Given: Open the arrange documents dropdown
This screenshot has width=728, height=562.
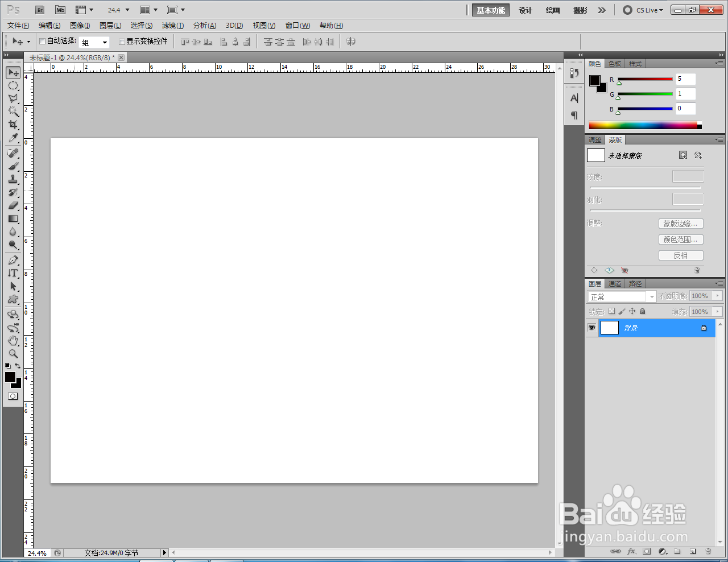Looking at the screenshot, I should (x=149, y=10).
